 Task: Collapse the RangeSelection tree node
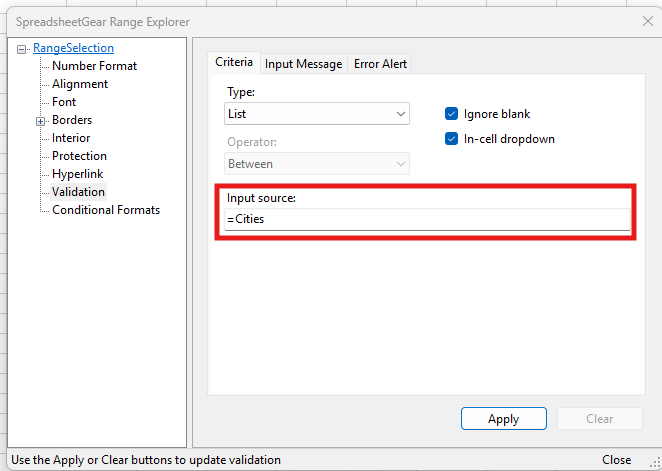pyautogui.click(x=23, y=49)
